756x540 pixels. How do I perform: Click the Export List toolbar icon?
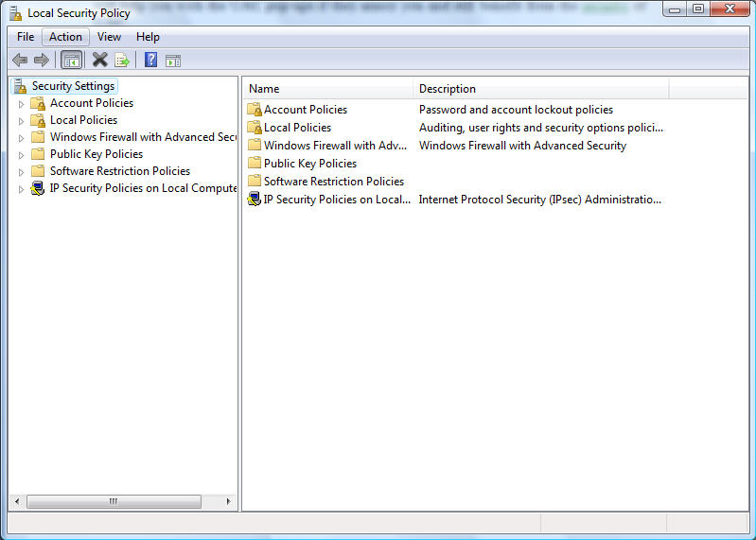tap(122, 61)
